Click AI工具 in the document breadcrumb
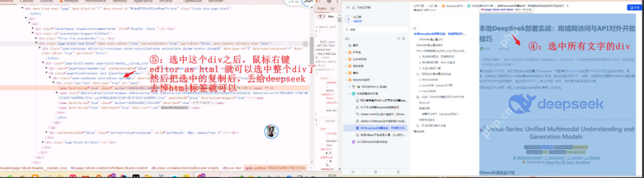Image resolution: width=644 pixels, height=178 pixels. [433, 6]
